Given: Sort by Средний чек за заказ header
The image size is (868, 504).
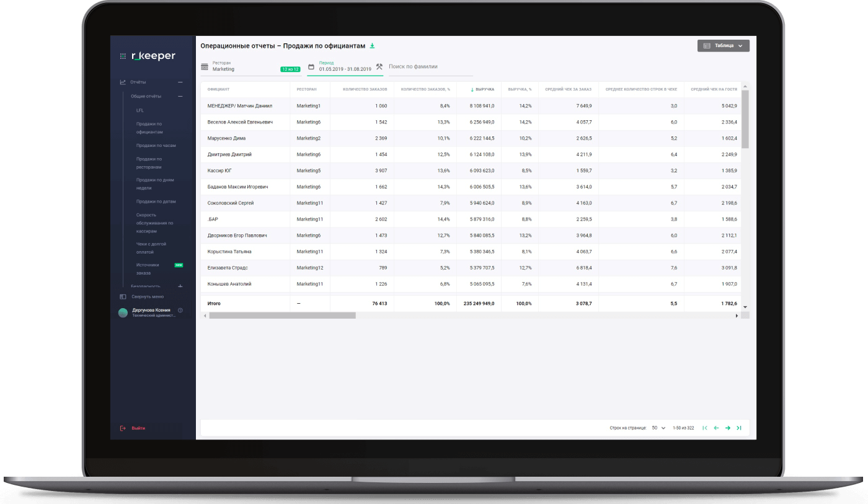Looking at the screenshot, I should [x=569, y=89].
